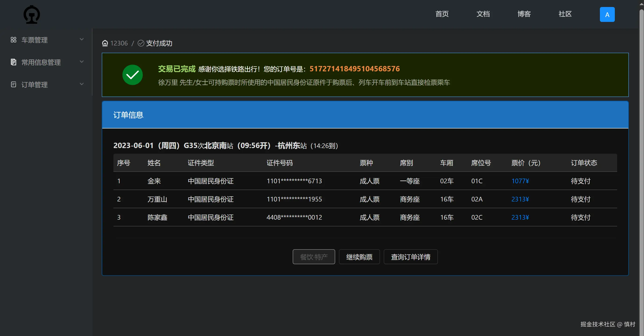Click the 常用信息管理 document icon
This screenshot has width=644, height=336.
[x=14, y=62]
